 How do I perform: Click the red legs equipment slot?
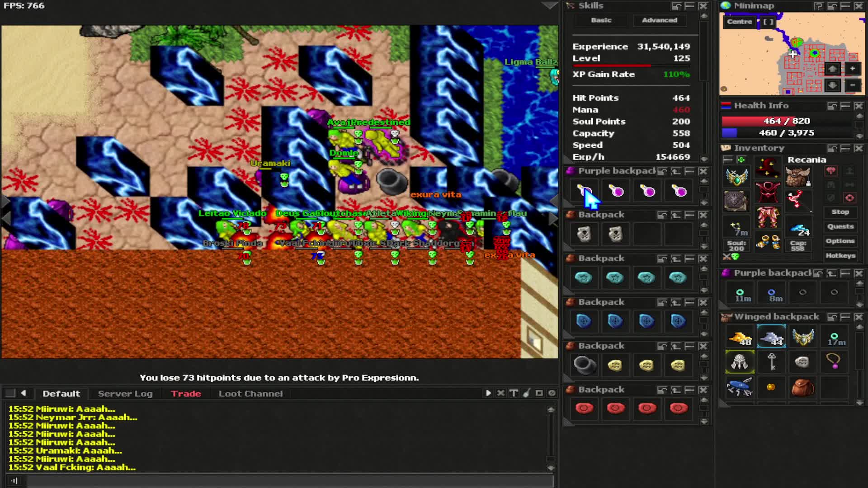click(768, 217)
